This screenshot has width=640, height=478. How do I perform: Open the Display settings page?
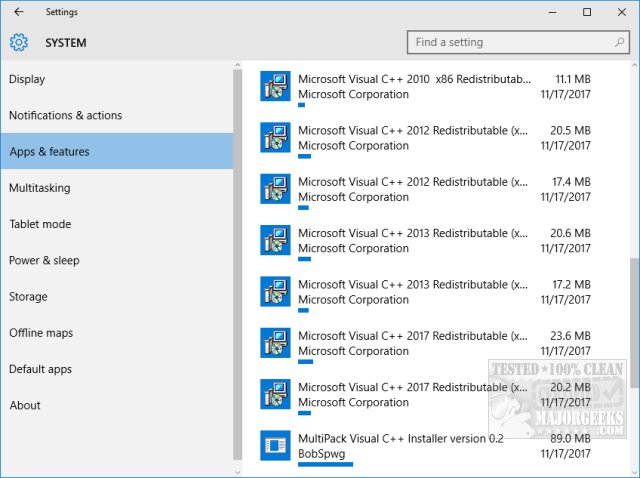pos(27,79)
